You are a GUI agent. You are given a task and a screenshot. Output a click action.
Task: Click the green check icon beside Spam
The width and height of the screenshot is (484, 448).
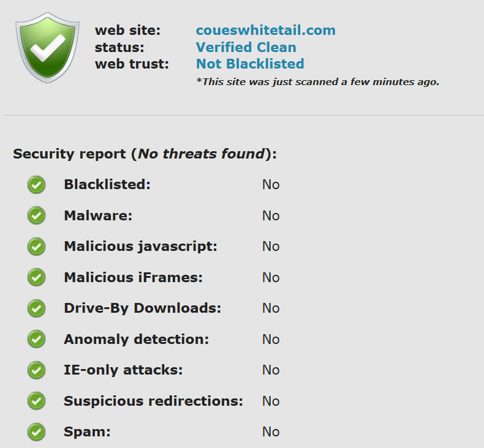point(36,431)
